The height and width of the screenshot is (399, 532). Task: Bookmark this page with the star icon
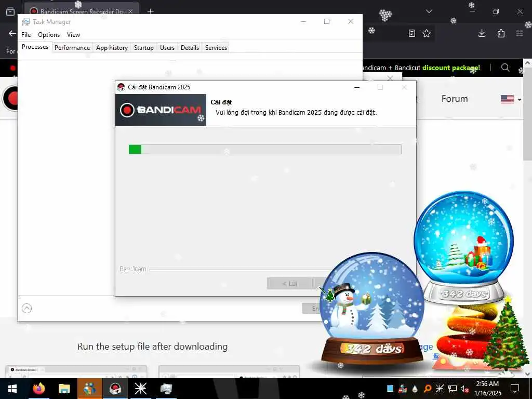click(x=427, y=33)
